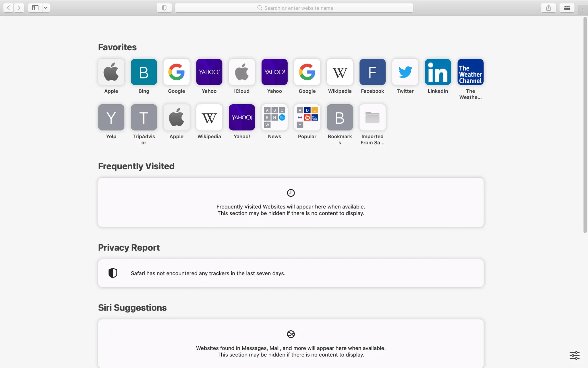Expand the Imported From Safari folder
Screen dimensions: 588x368
tap(372, 117)
